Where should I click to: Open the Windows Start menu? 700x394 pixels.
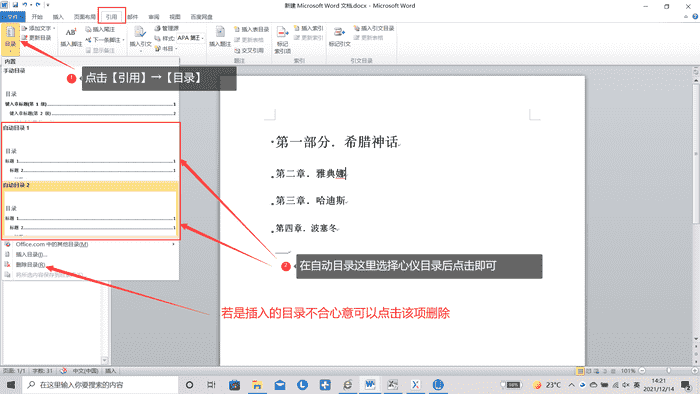(x=11, y=385)
